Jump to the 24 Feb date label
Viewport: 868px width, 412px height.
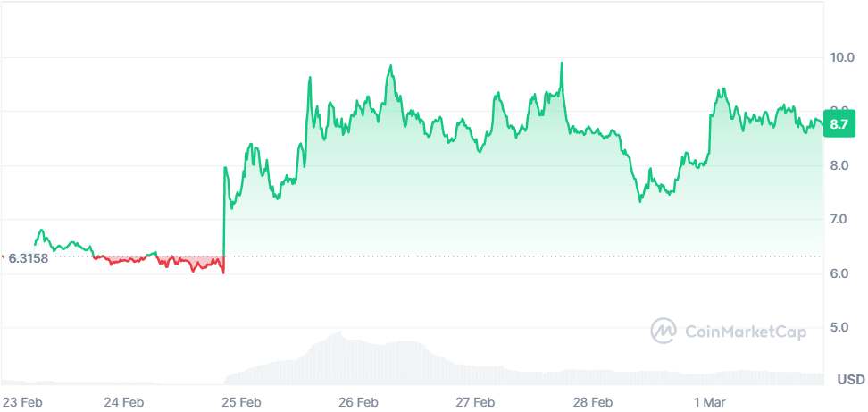[x=124, y=402]
